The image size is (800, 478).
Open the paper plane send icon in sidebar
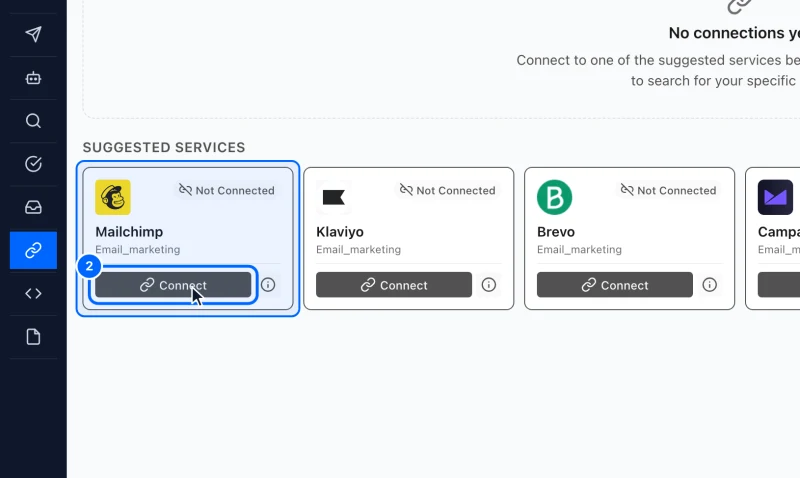coord(33,34)
